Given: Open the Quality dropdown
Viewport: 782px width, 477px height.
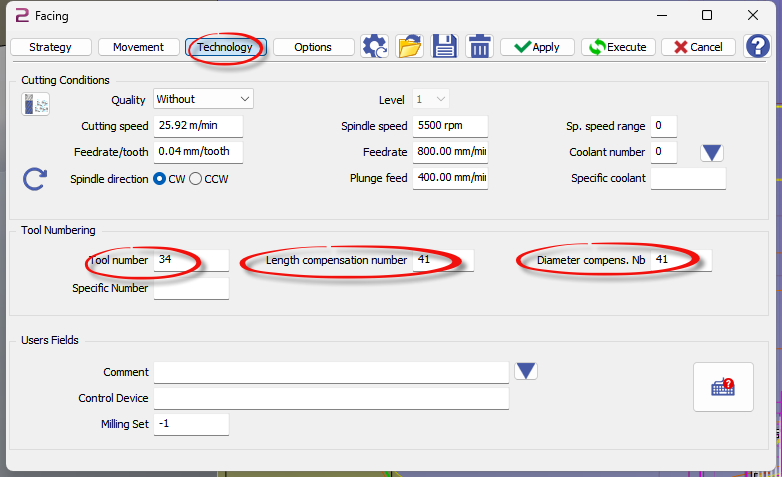Looking at the screenshot, I should click(x=203, y=99).
